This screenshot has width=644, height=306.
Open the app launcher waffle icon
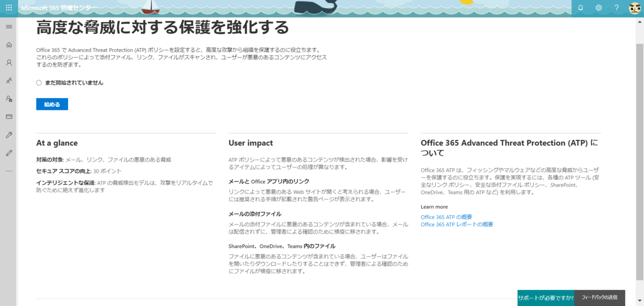point(9,8)
